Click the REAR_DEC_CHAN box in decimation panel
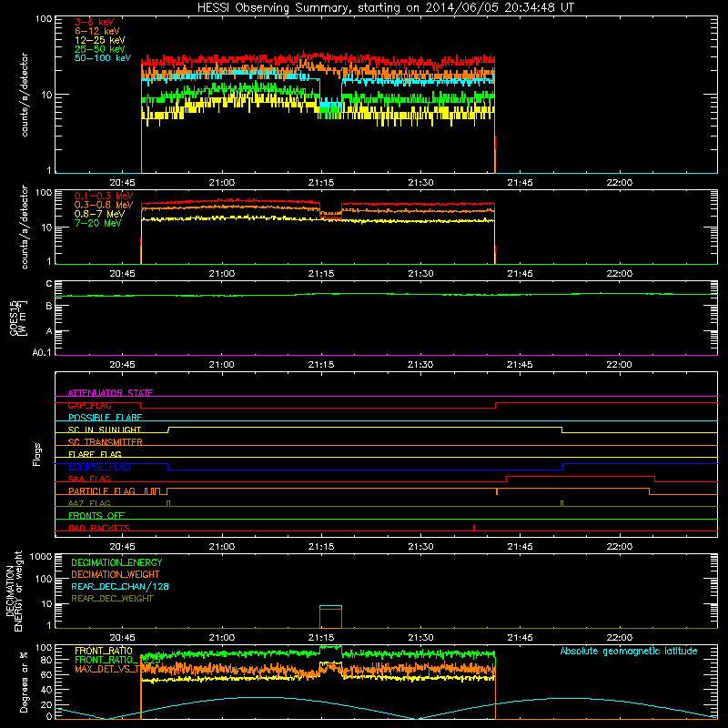The width and height of the screenshot is (728, 728). tap(330, 607)
